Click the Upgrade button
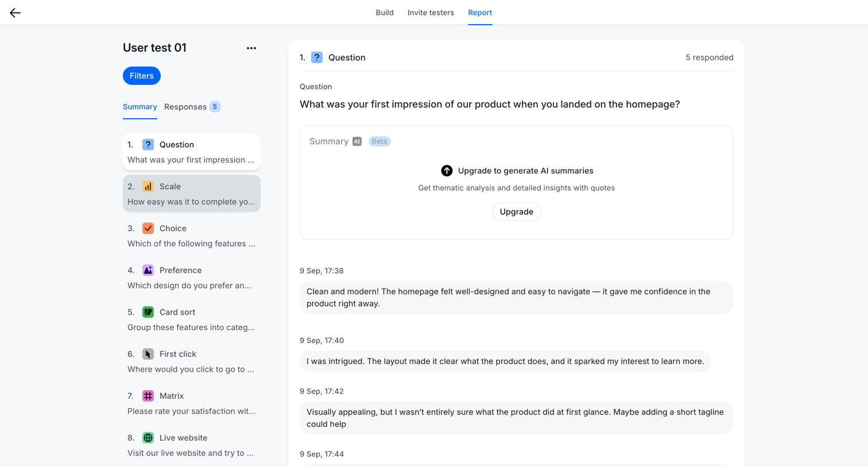The image size is (868, 467). tap(517, 212)
